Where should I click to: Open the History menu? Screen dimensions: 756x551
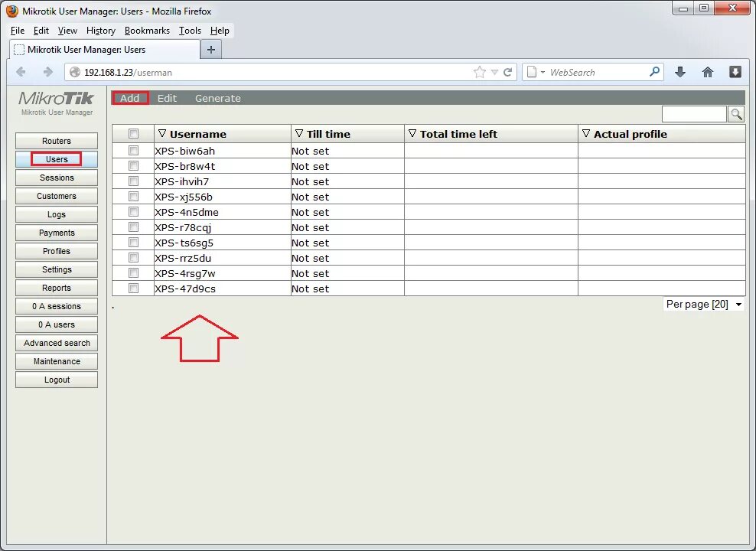coord(101,31)
